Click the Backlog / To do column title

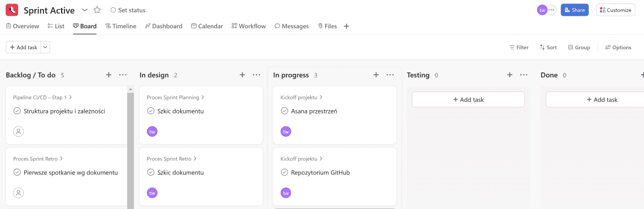(x=31, y=75)
